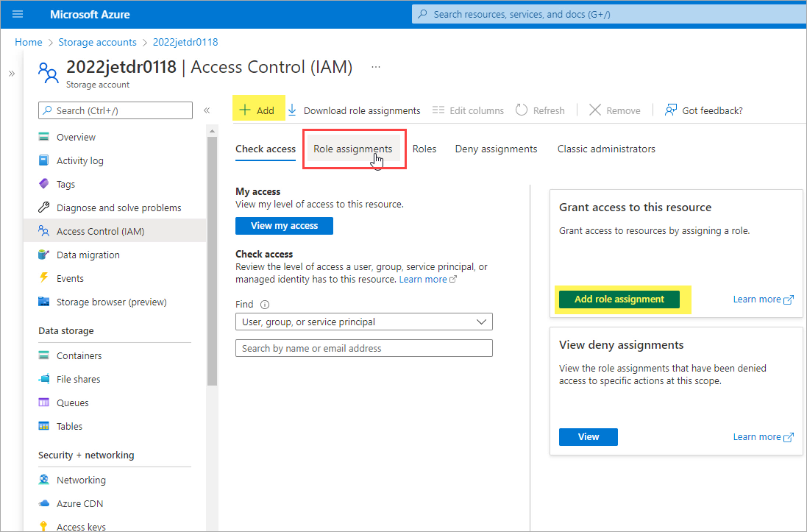Click the Activity log sidebar icon
Screen dimensions: 807x532
pyautogui.click(x=44, y=160)
